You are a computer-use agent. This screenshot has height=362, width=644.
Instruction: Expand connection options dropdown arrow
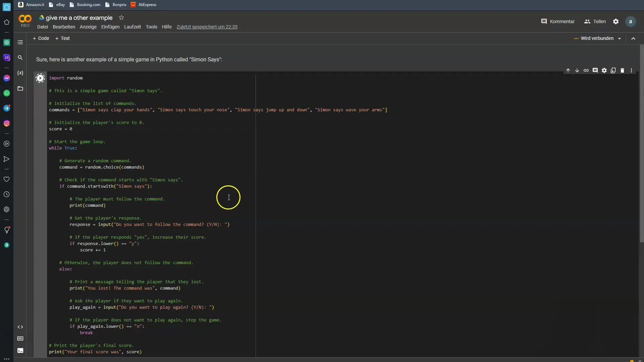pyautogui.click(x=620, y=39)
